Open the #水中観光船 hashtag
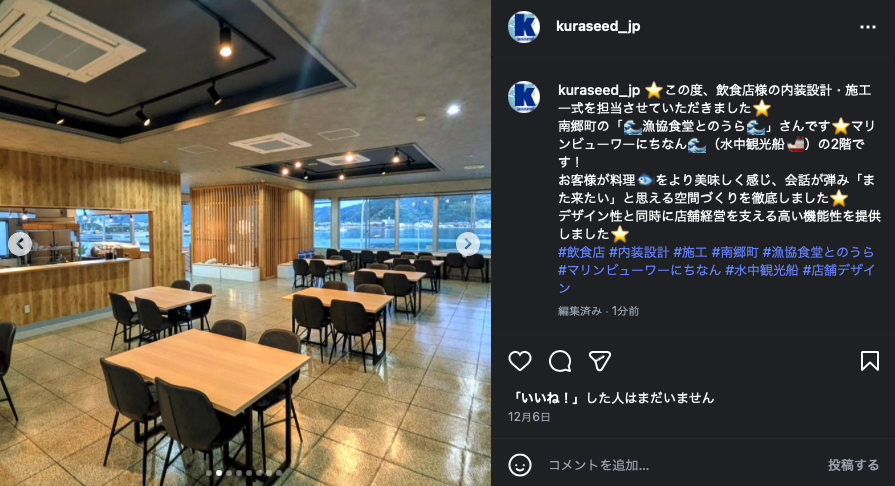 pyautogui.click(x=761, y=270)
